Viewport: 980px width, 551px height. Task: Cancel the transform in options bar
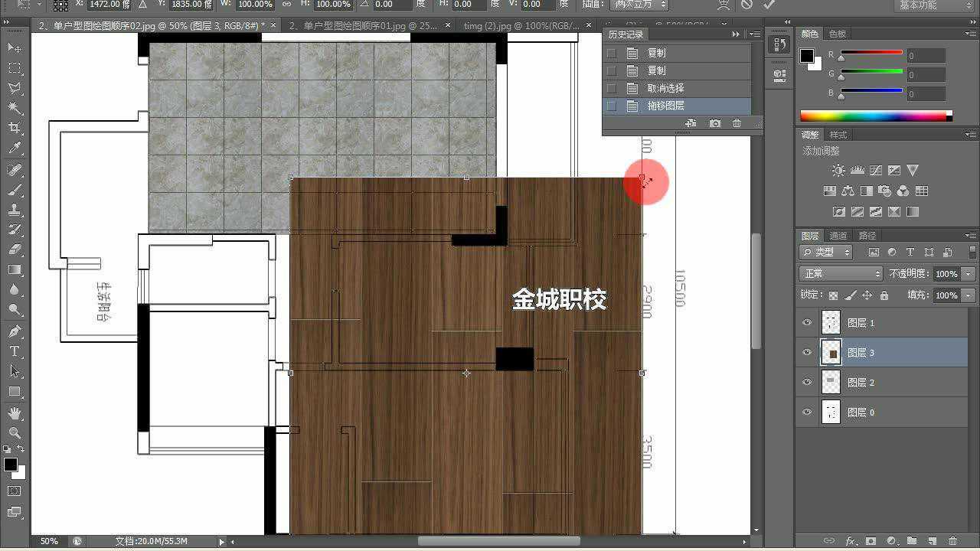[746, 5]
